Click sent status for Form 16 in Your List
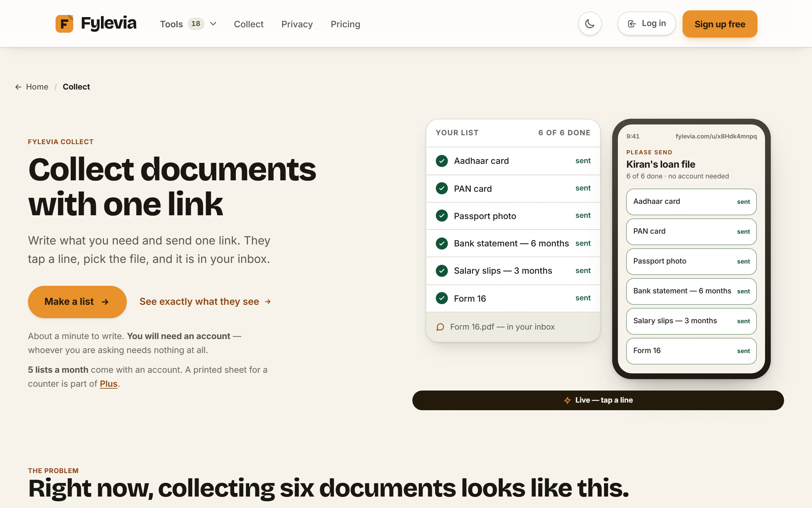This screenshot has height=508, width=812. pyautogui.click(x=583, y=298)
